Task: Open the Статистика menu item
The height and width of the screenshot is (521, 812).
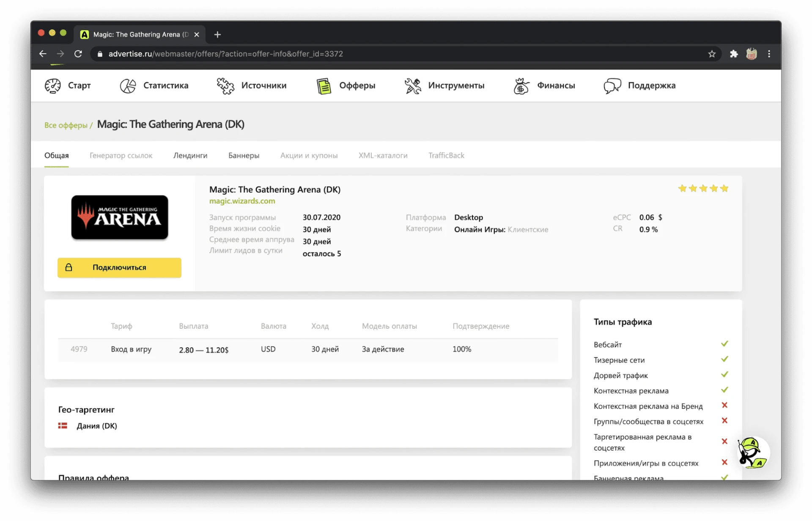Action: [x=166, y=85]
